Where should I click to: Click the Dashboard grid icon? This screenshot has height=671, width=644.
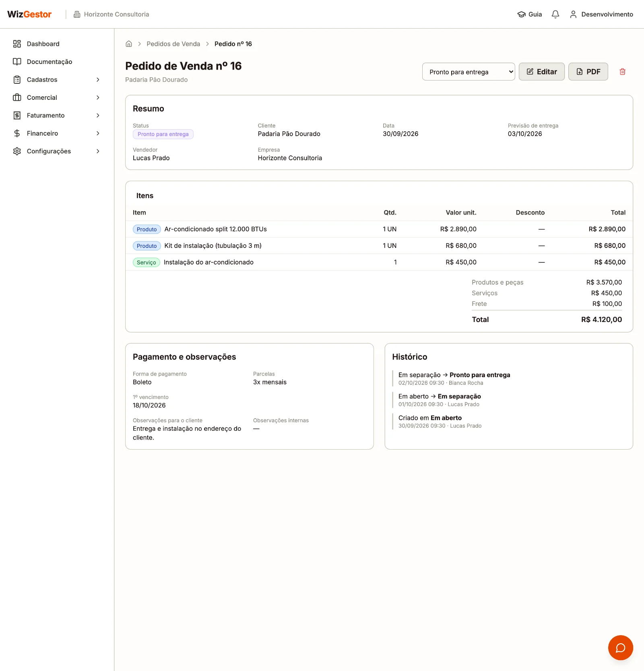pos(17,44)
